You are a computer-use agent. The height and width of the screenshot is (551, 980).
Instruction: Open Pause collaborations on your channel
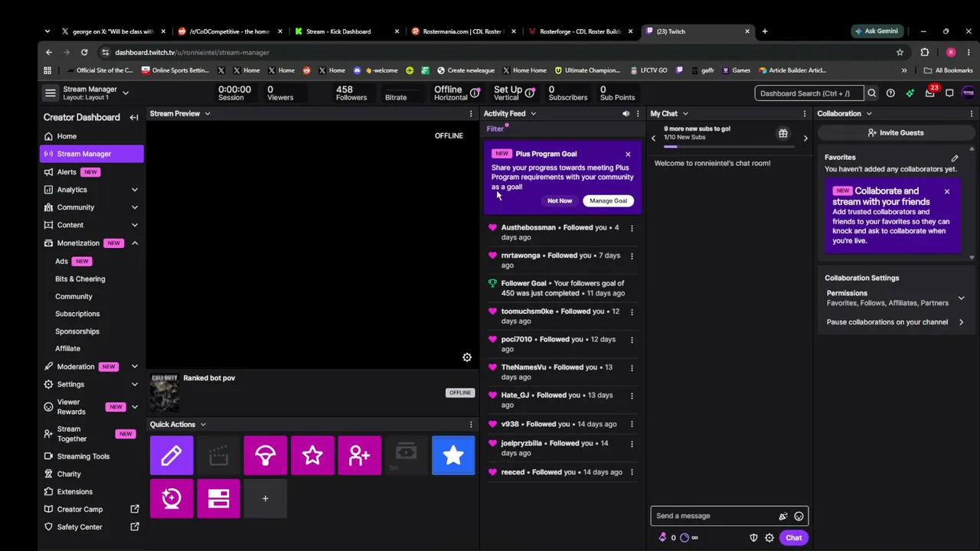pyautogui.click(x=895, y=322)
